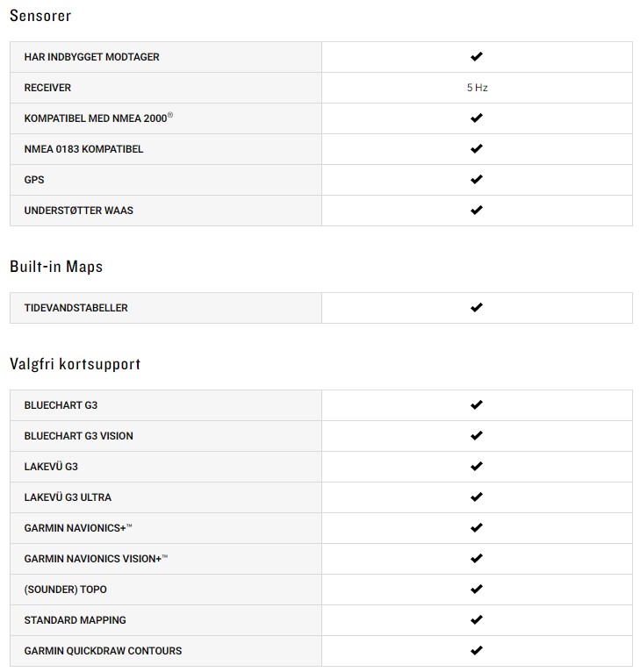This screenshot has height=672, width=640.
Task: Click checkmark next to Kompatibel med NMEA 2000
Action: click(477, 118)
